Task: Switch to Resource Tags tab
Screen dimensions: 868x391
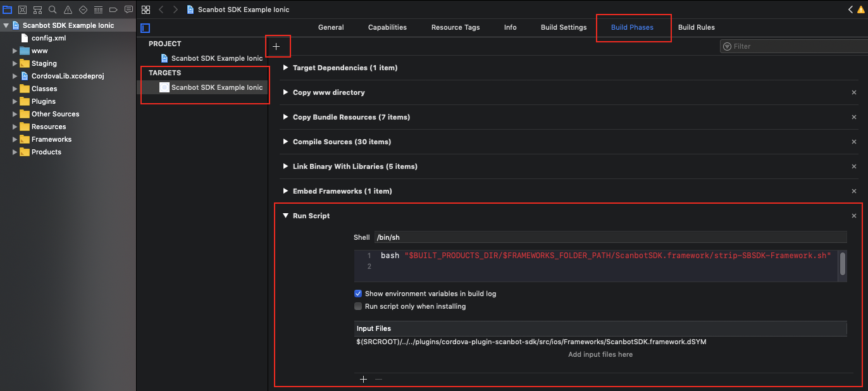Action: [456, 27]
